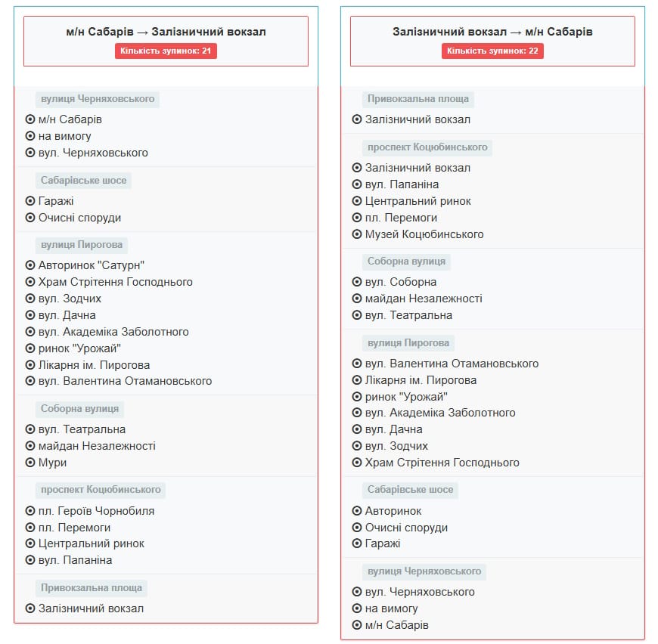Click the "Кількість зупинок: 21" badge

pos(166,51)
